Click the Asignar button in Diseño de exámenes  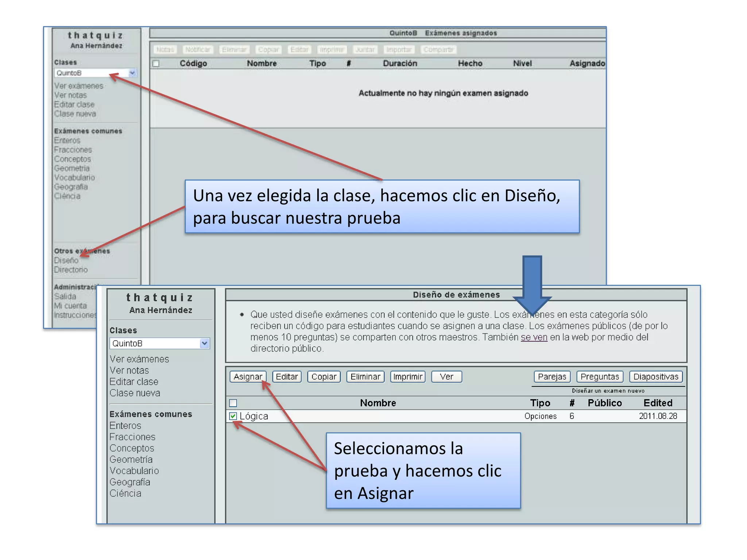point(248,377)
